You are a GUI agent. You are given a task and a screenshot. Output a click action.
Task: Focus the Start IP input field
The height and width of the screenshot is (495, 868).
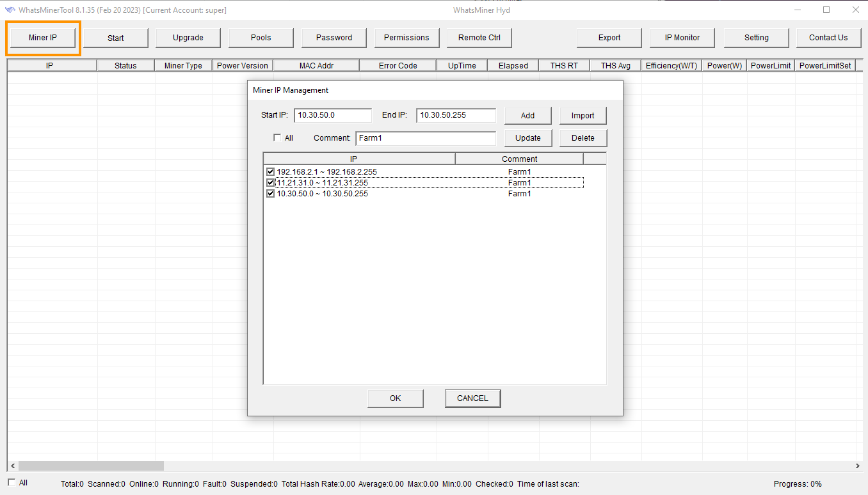[333, 115]
